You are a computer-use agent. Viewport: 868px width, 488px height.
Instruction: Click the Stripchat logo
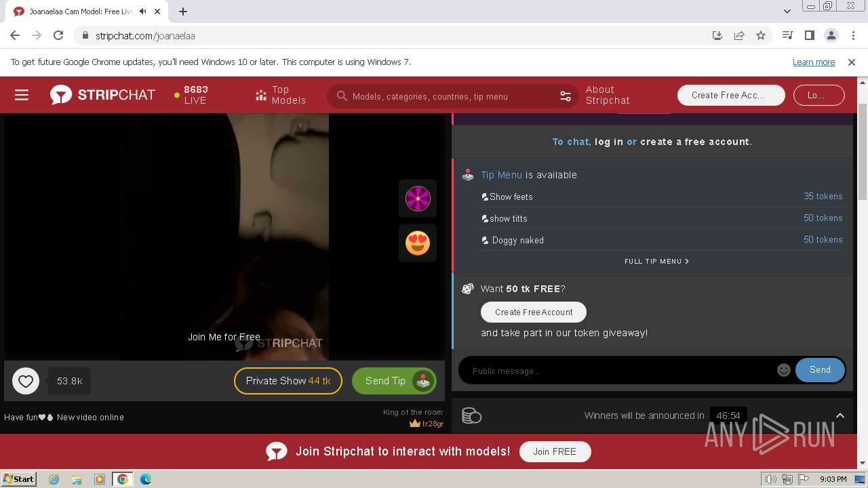coord(102,95)
